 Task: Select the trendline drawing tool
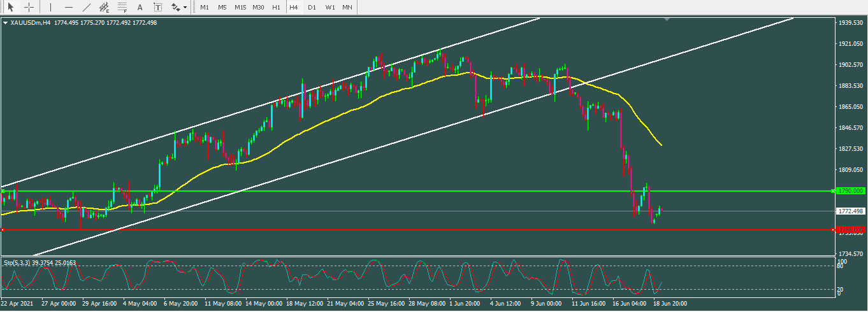pos(86,7)
